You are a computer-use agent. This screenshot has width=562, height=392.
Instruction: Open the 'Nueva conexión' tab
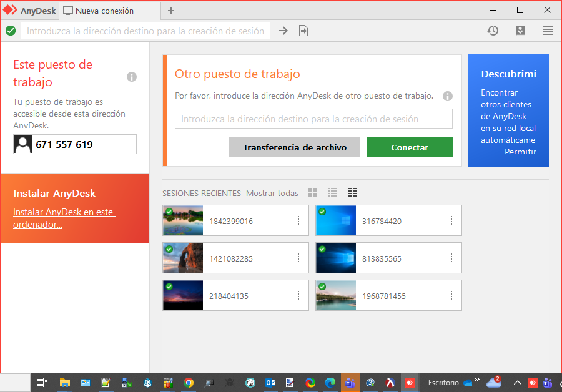tap(109, 11)
